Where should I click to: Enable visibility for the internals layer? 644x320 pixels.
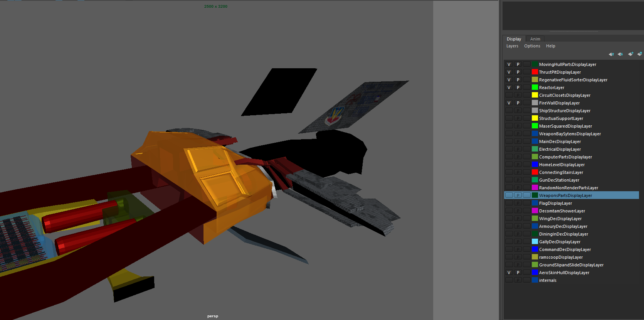pyautogui.click(x=509, y=280)
